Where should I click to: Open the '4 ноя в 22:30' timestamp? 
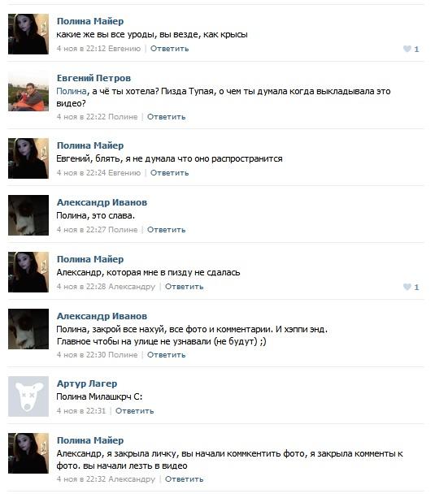[81, 355]
